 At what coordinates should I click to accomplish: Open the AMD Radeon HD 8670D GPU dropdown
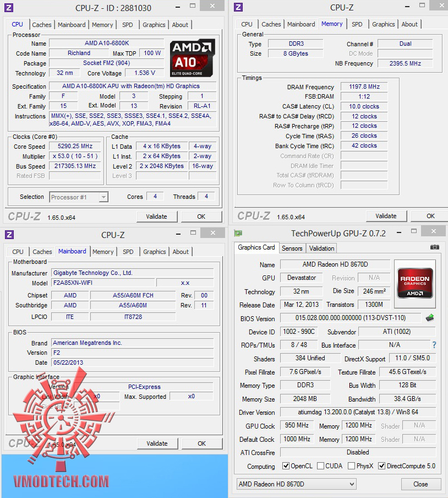click(296, 484)
